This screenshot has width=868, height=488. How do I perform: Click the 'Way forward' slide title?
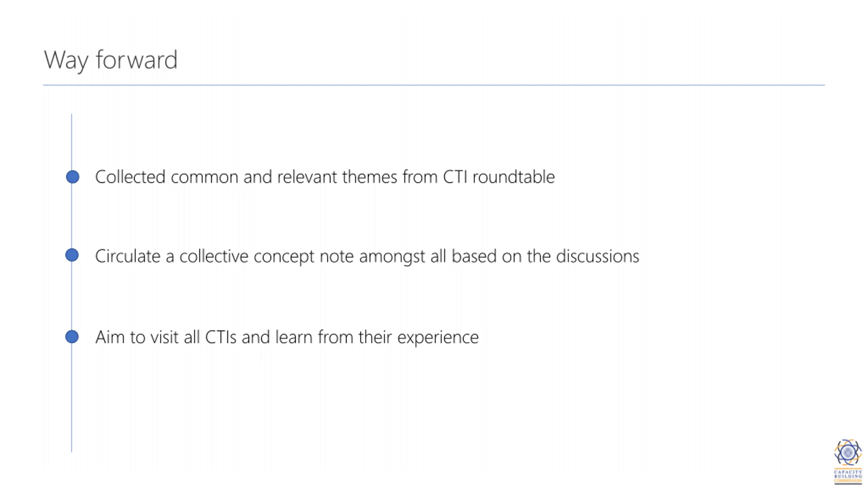111,60
